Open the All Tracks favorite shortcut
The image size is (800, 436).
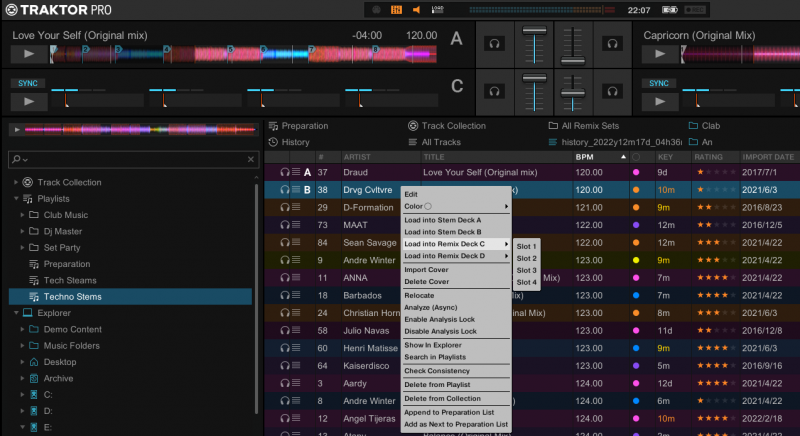[x=435, y=142]
